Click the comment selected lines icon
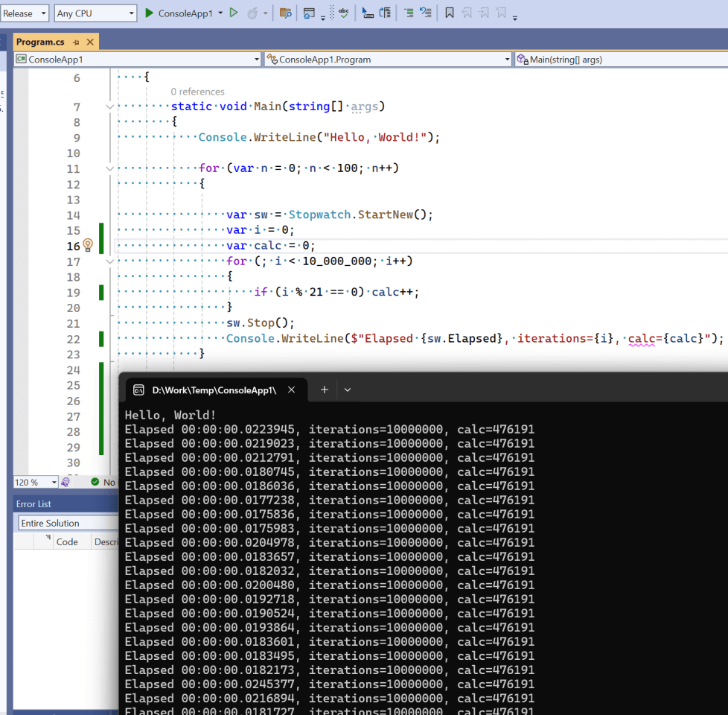This screenshot has width=728, height=715. click(x=409, y=13)
